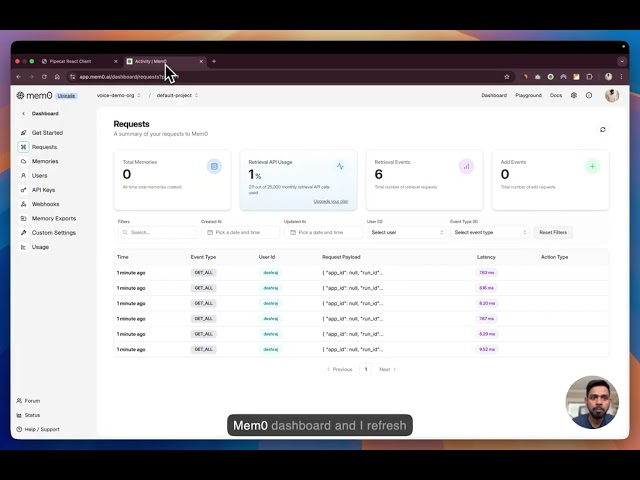Click the Action Type column header
The height and width of the screenshot is (480, 640).
tap(554, 257)
